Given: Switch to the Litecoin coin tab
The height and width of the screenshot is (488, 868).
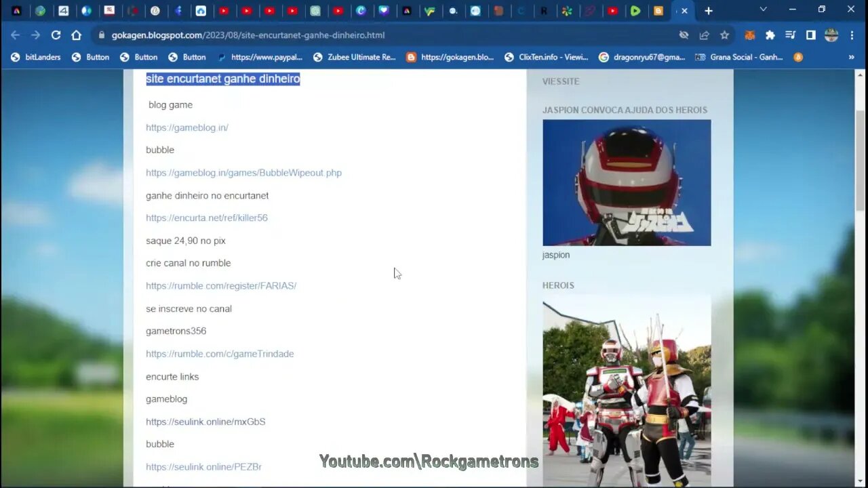Looking at the screenshot, I should click(155, 11).
